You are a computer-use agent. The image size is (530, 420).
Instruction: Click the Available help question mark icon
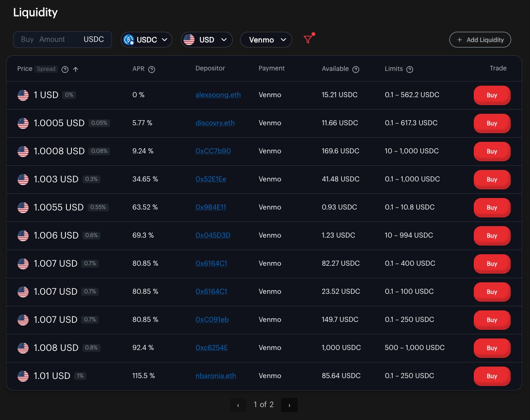(x=356, y=69)
